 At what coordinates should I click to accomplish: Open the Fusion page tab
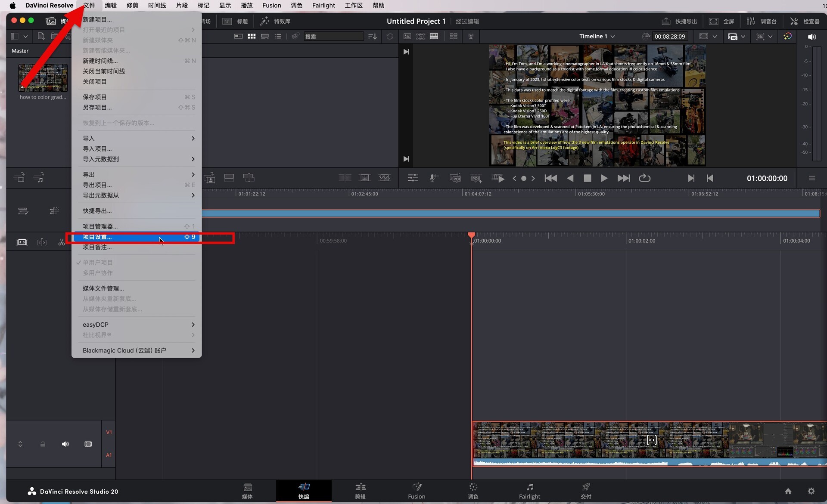(x=417, y=491)
